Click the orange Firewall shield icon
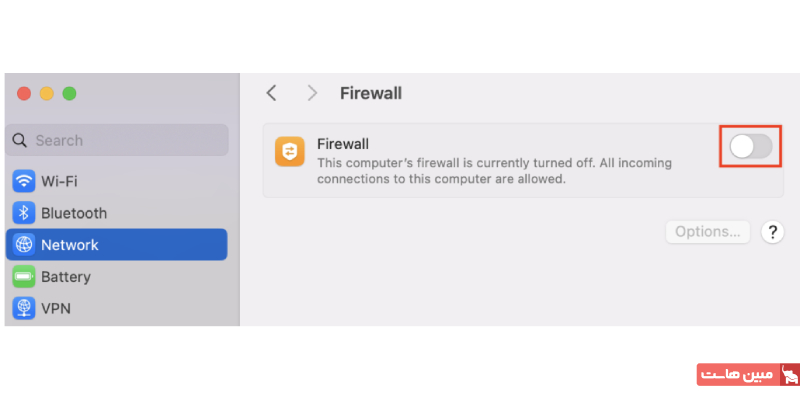Screen dimensions: 800x400 tap(290, 152)
